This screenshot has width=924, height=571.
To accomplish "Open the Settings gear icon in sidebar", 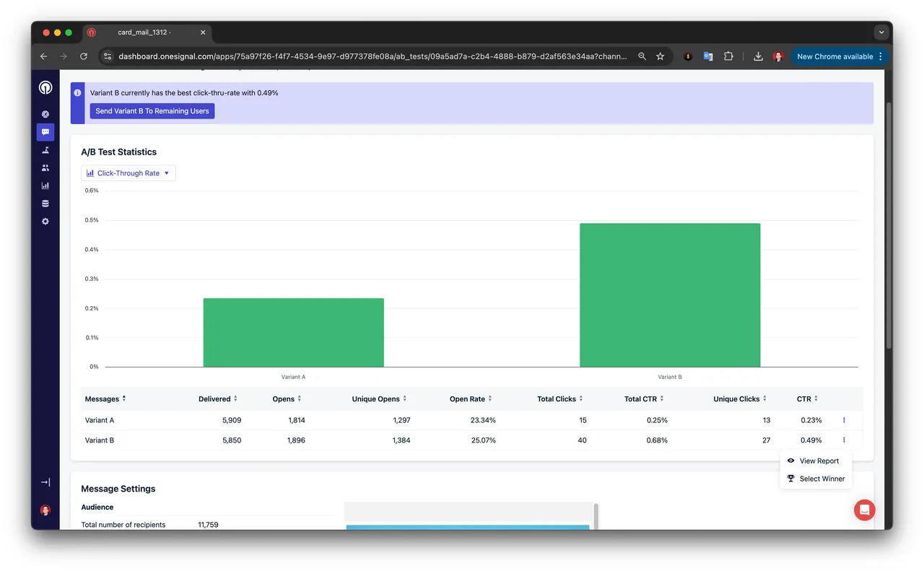I will (x=45, y=222).
